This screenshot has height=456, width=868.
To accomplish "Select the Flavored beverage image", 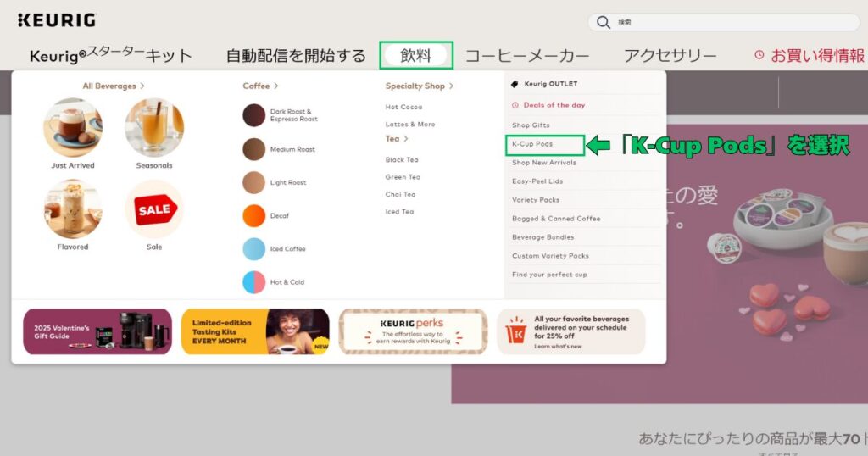I will pyautogui.click(x=73, y=209).
